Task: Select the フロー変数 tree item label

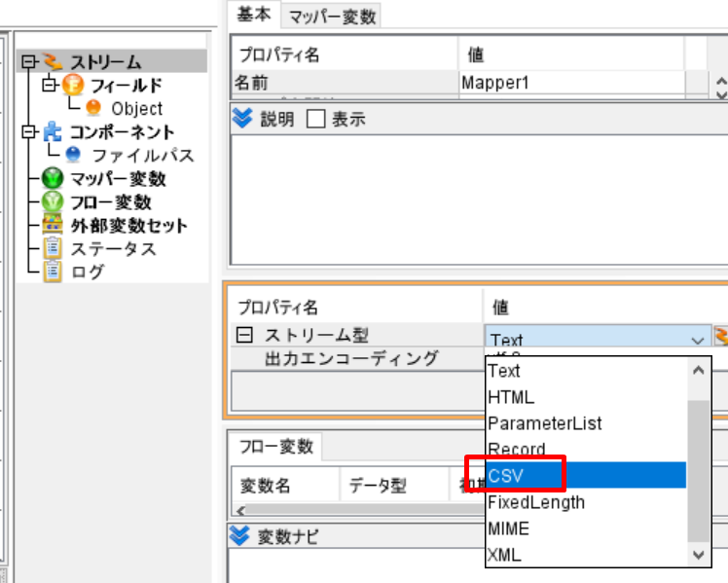Action: tap(111, 202)
